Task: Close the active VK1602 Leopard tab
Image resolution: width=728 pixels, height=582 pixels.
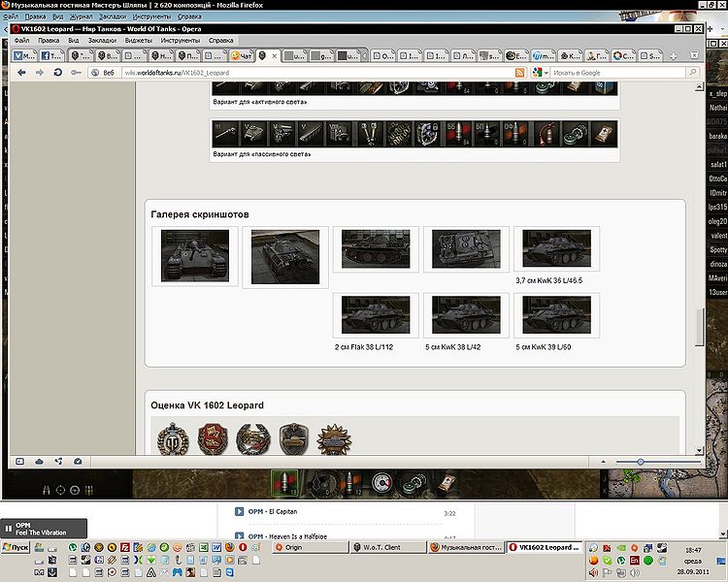Action: 275,55
